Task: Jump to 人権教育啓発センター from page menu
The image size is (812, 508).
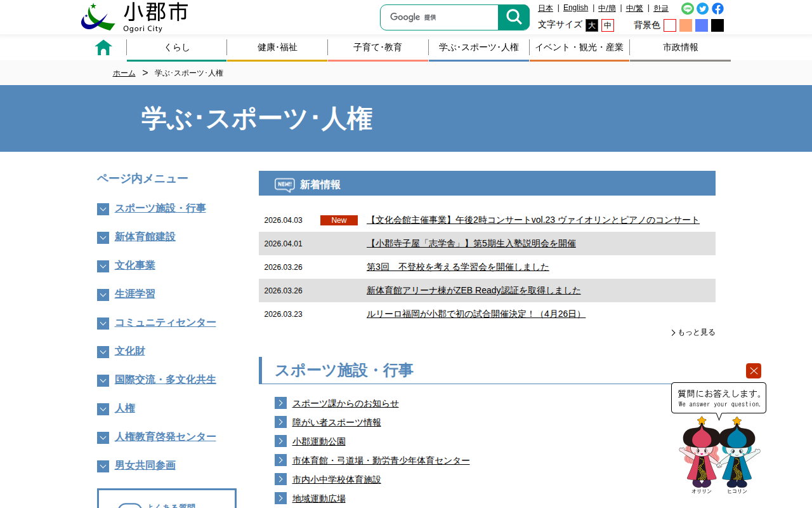Action: click(166, 437)
